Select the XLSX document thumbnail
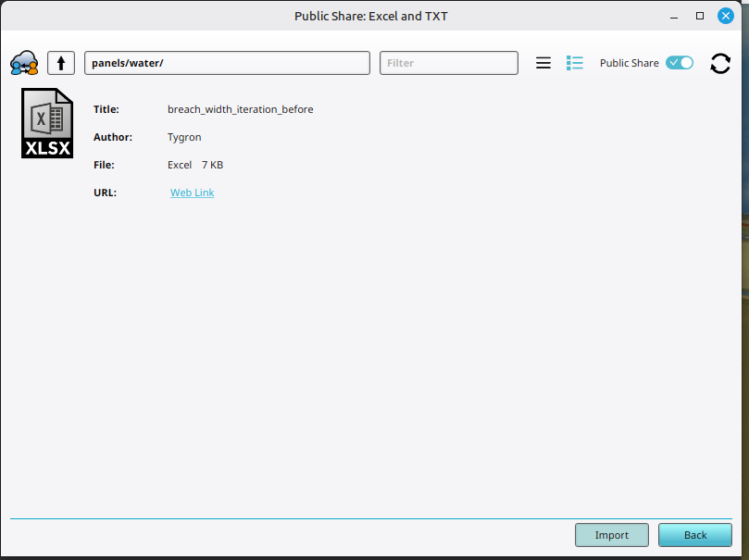Screen dimensions: 749x560 (47, 123)
